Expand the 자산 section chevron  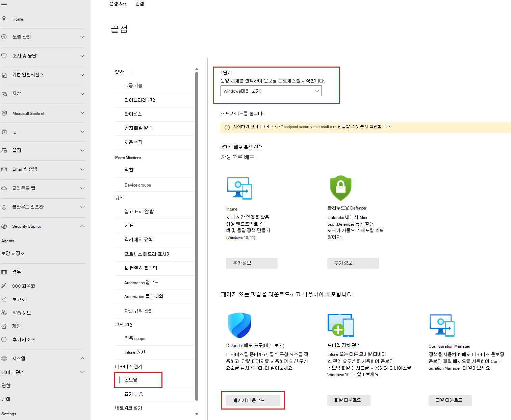tap(82, 94)
